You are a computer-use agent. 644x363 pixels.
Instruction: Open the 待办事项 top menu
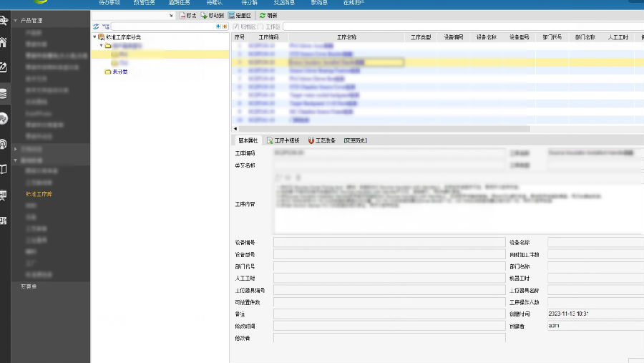click(x=109, y=2)
